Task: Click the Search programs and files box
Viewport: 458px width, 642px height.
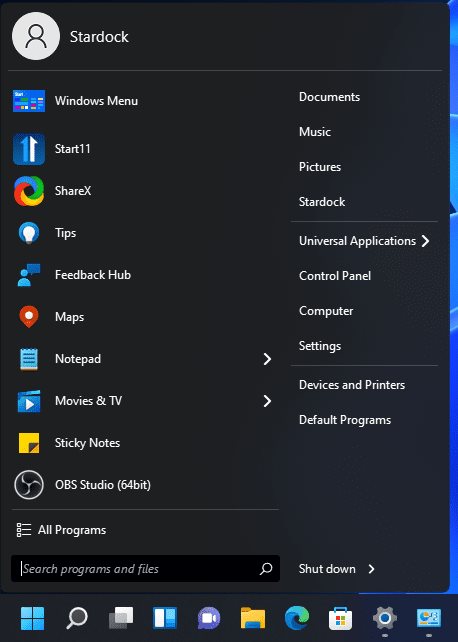Action: (145, 569)
